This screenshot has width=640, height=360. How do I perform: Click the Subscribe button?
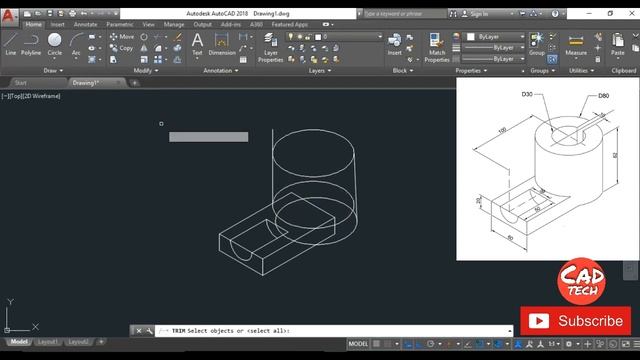click(576, 321)
